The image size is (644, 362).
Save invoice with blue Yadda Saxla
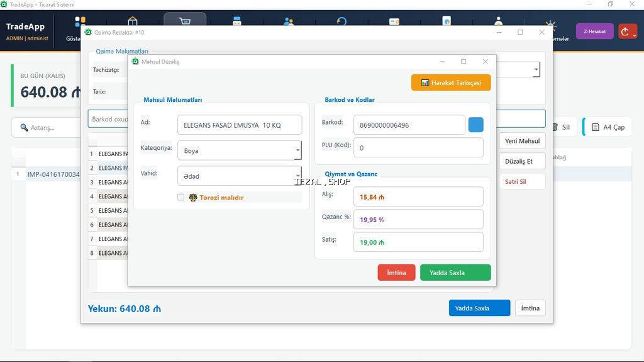coord(479,308)
